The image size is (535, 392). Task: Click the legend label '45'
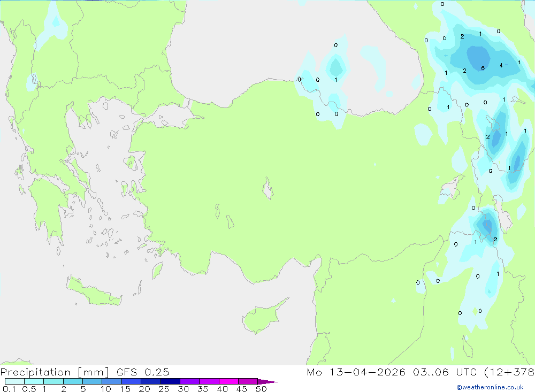point(242,389)
